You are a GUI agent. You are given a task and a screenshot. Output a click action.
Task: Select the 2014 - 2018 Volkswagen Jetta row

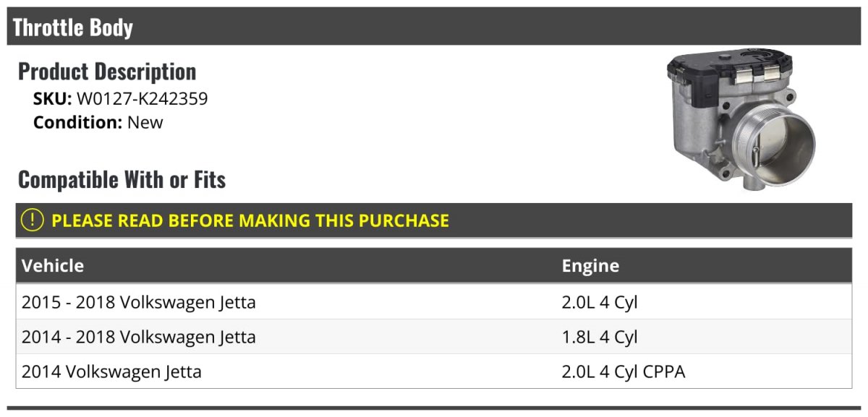pyautogui.click(x=434, y=337)
